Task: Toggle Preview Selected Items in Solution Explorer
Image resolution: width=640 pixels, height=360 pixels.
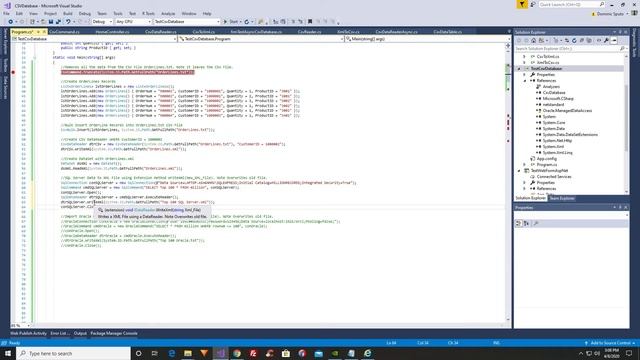Action: point(614,40)
